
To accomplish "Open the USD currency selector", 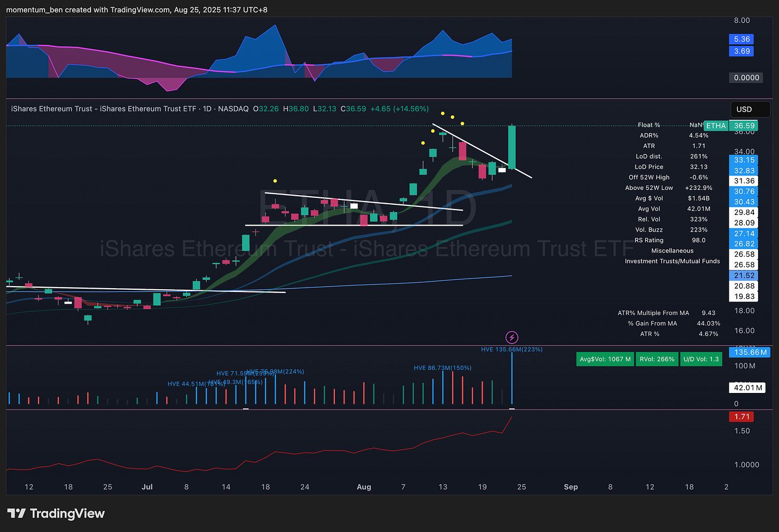I will point(750,109).
